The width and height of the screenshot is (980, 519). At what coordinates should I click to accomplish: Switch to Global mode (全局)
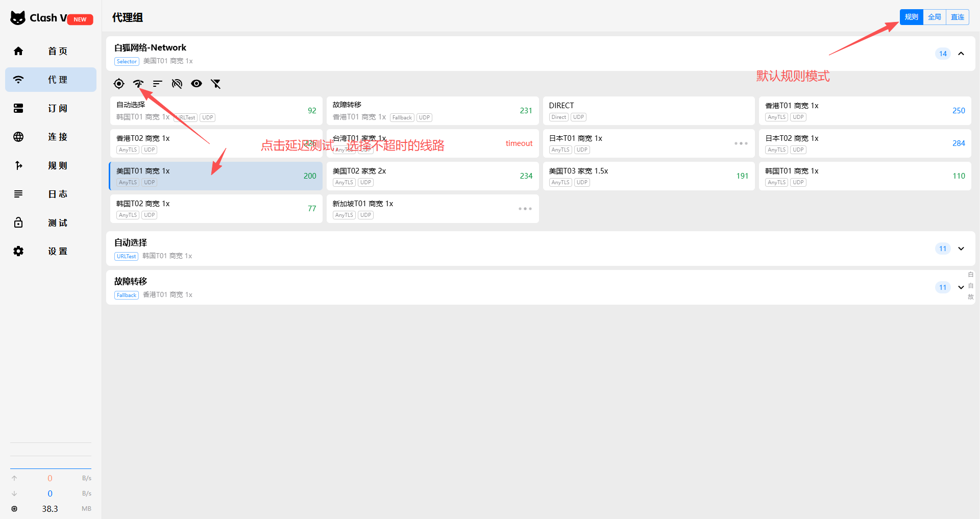click(935, 17)
